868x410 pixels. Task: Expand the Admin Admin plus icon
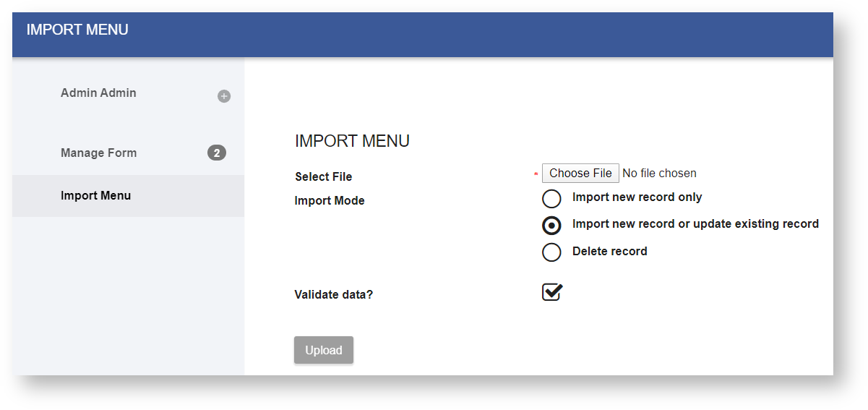pyautogui.click(x=224, y=96)
